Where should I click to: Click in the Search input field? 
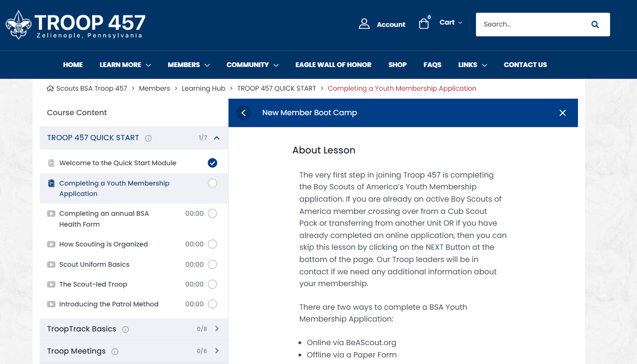[x=534, y=25]
